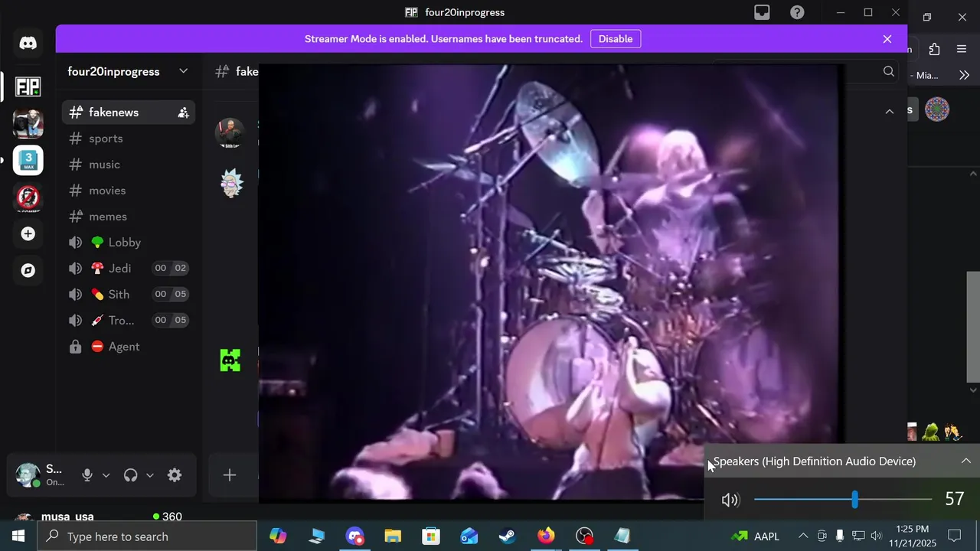Show hidden system tray icons

pyautogui.click(x=803, y=536)
